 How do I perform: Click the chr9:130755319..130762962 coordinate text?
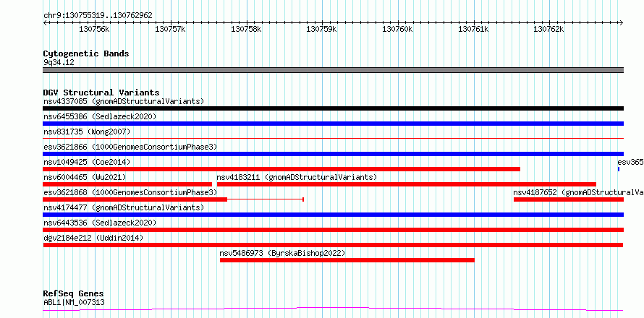point(98,16)
